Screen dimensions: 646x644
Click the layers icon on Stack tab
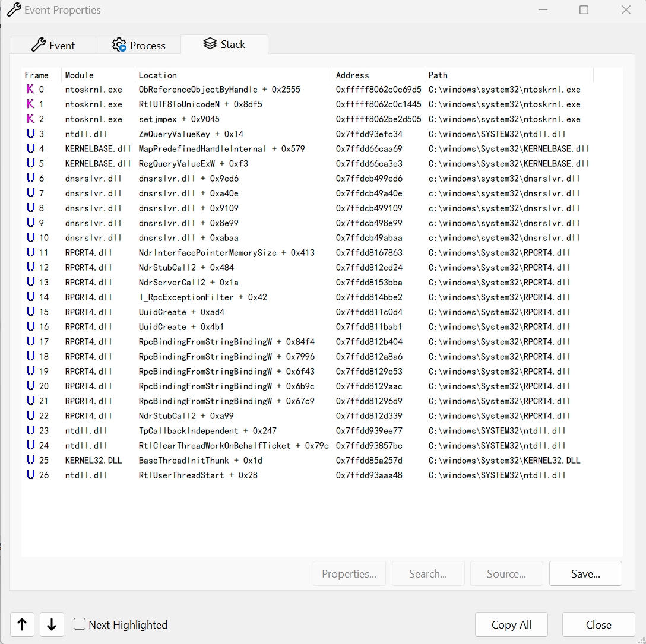[x=210, y=44]
